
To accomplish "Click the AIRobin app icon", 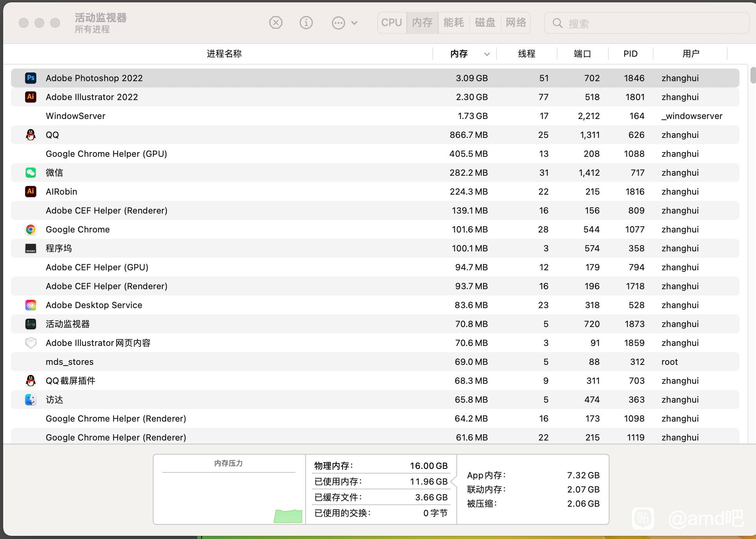I will pyautogui.click(x=31, y=191).
